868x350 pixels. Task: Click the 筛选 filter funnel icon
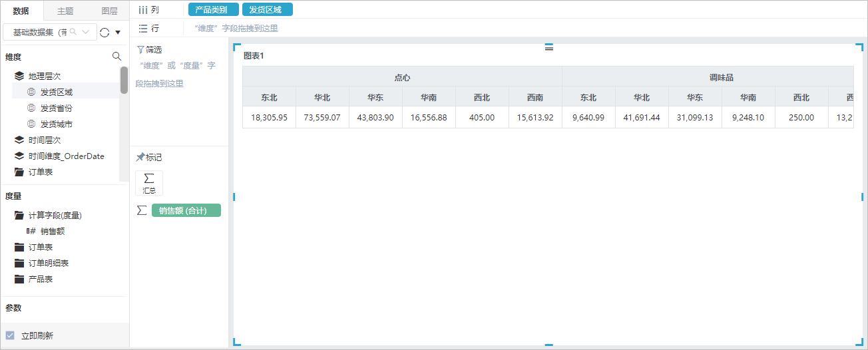[140, 50]
